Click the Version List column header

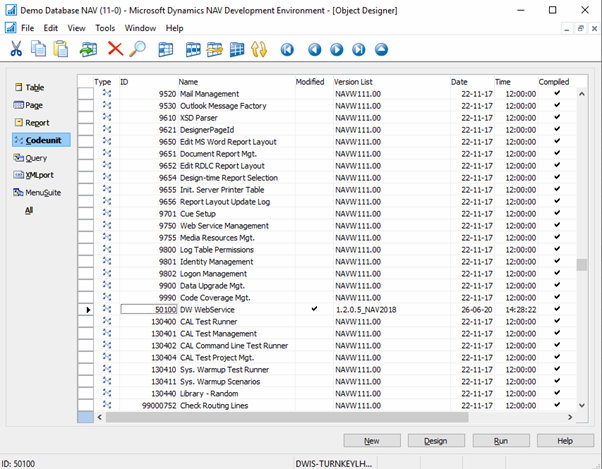click(x=353, y=81)
